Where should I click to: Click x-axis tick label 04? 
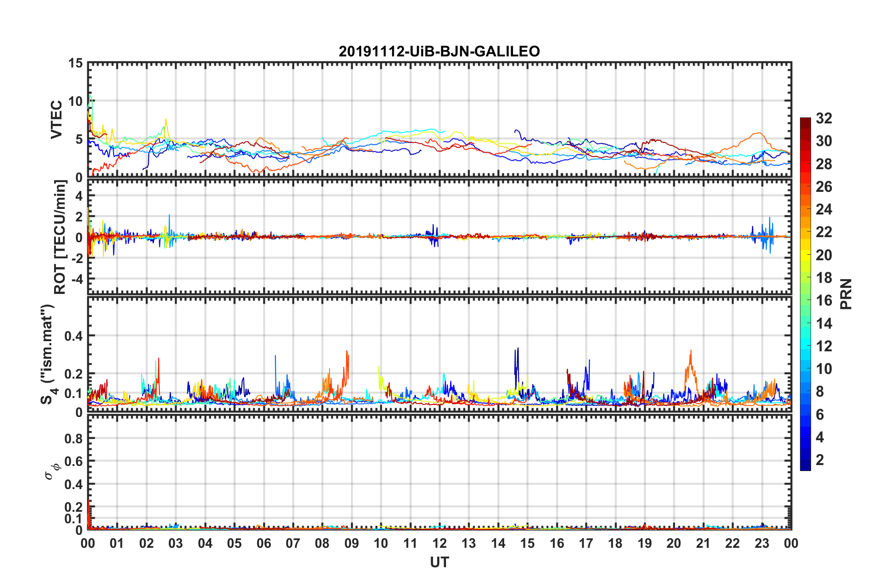tap(205, 543)
